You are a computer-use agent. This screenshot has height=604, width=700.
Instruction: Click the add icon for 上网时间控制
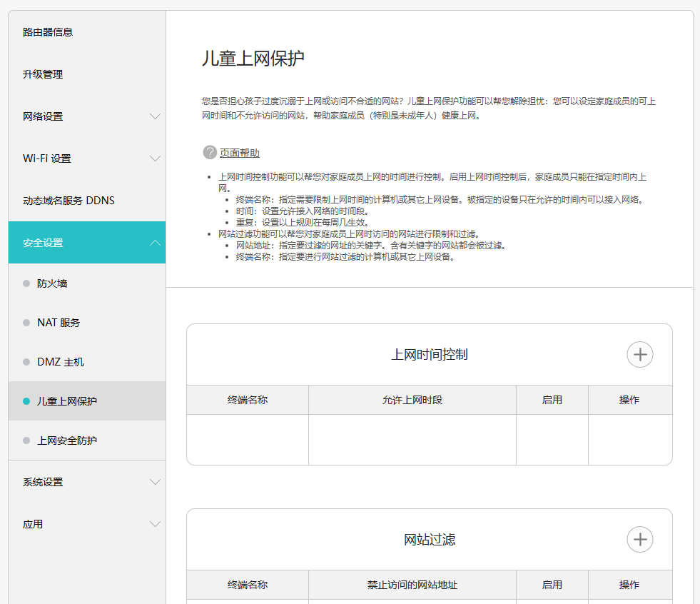click(639, 354)
